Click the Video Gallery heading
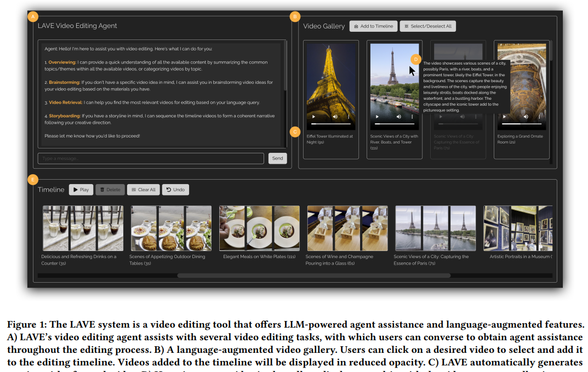 coord(324,26)
